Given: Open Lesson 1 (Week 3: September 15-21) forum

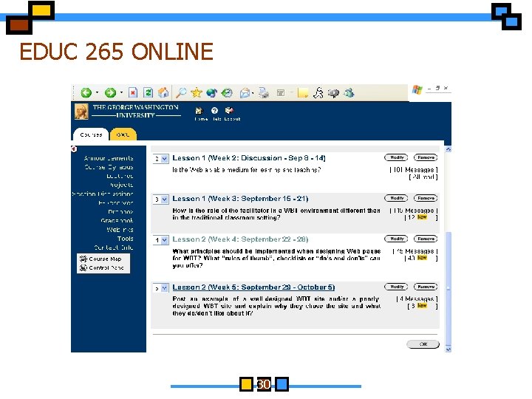Looking at the screenshot, I should [240, 199].
